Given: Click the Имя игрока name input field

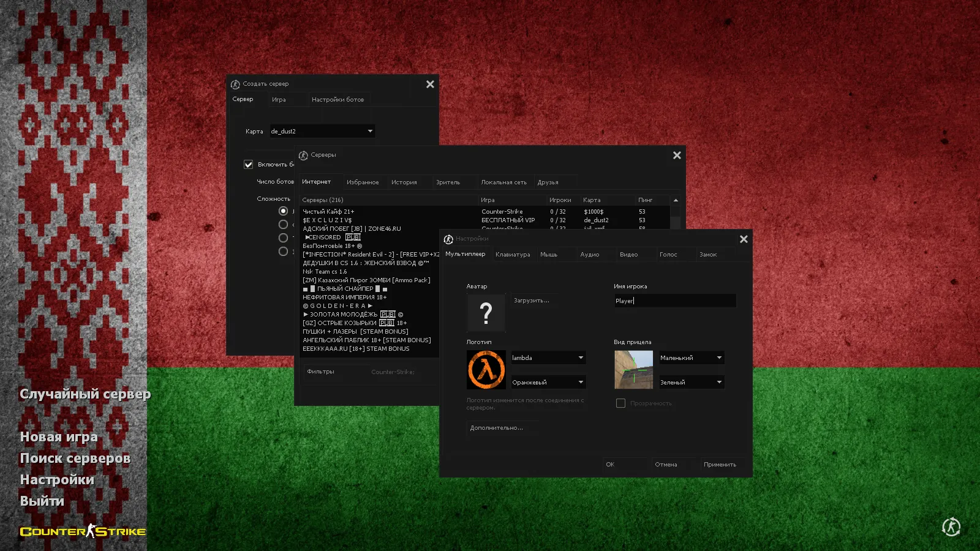Looking at the screenshot, I should click(x=674, y=301).
